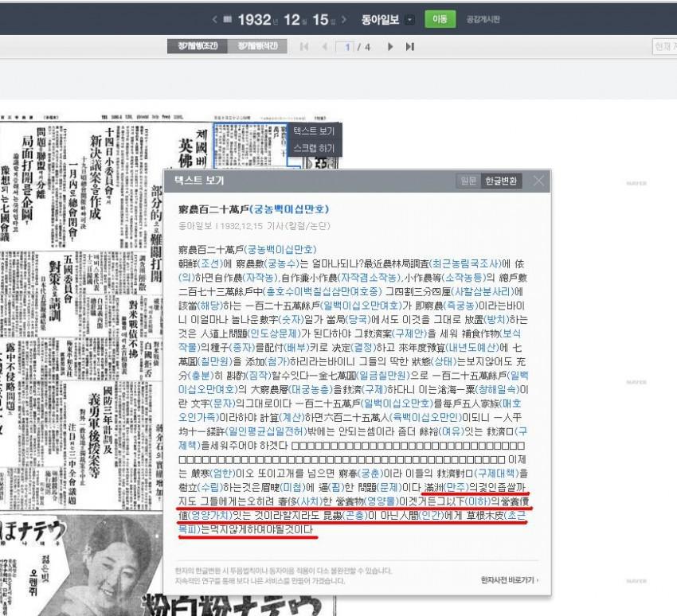
Task: Go to the next page
Action: tap(389, 47)
